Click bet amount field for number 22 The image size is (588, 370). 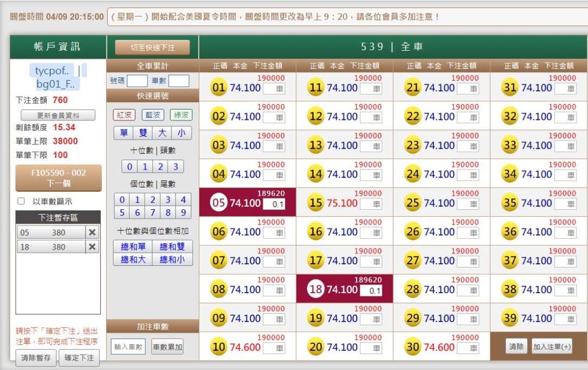coord(468,118)
